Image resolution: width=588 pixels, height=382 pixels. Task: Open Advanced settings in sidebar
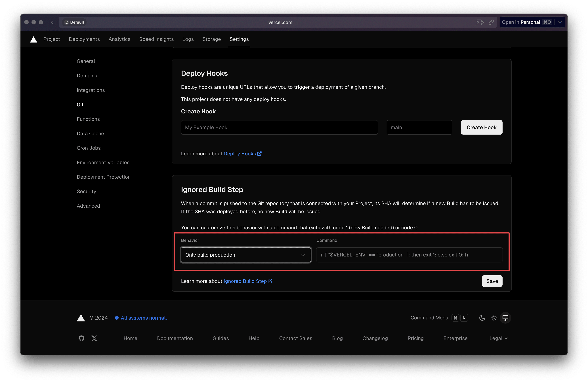tap(88, 206)
